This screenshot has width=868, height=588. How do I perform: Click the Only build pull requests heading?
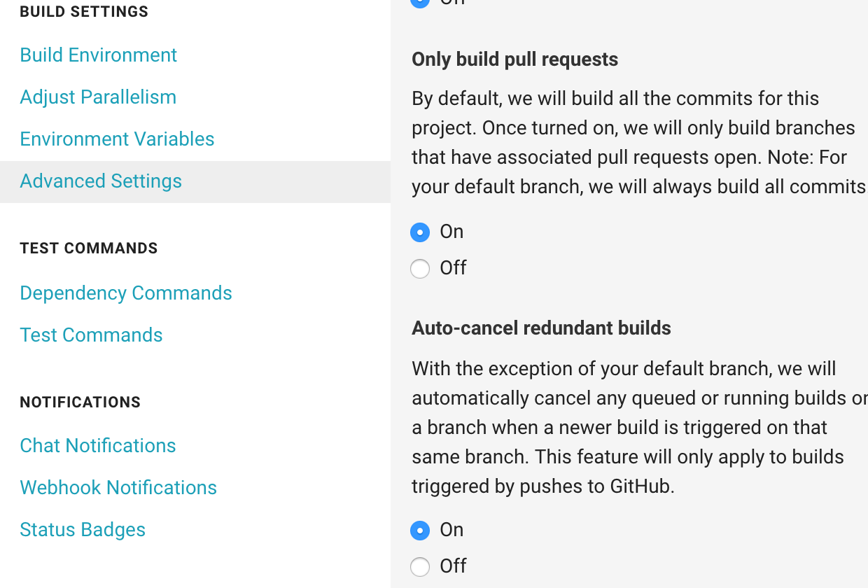point(514,59)
